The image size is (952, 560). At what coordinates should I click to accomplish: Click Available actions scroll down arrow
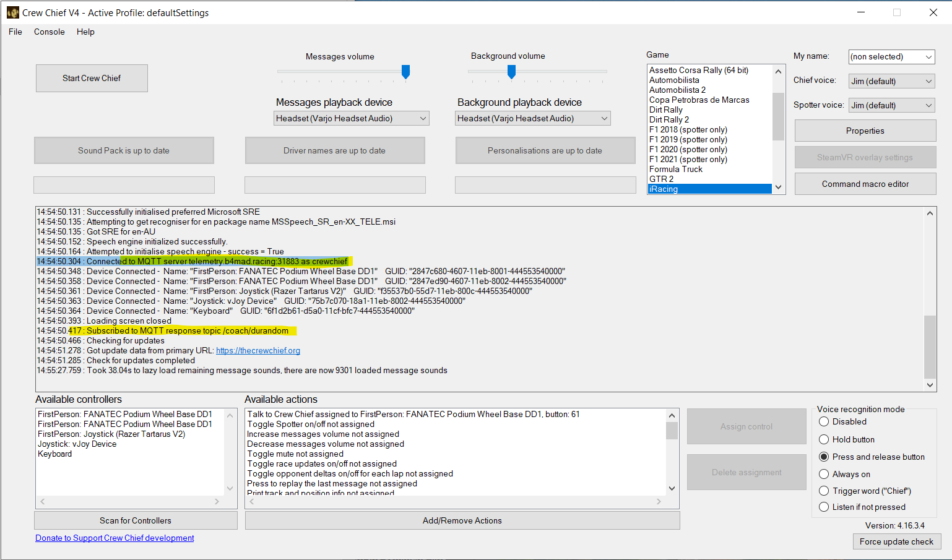point(672,488)
